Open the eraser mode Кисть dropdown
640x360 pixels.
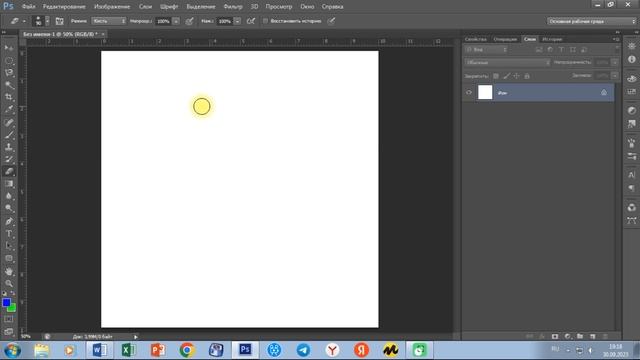click(109, 21)
